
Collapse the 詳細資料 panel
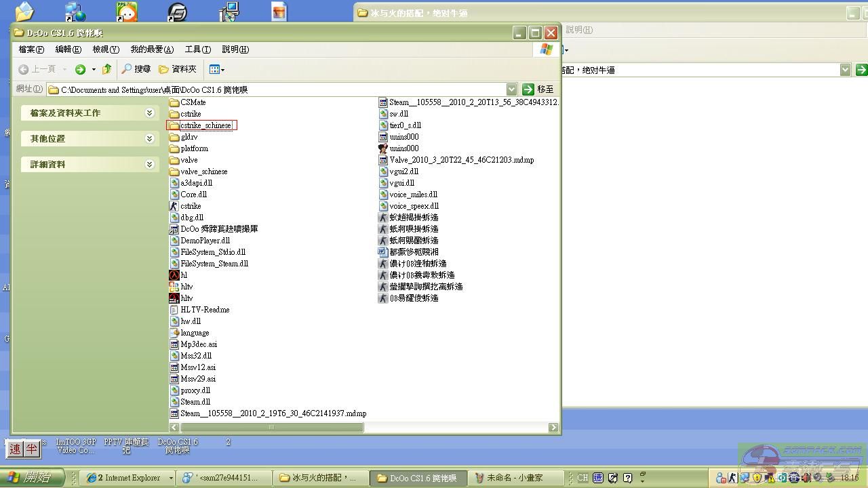(x=149, y=165)
